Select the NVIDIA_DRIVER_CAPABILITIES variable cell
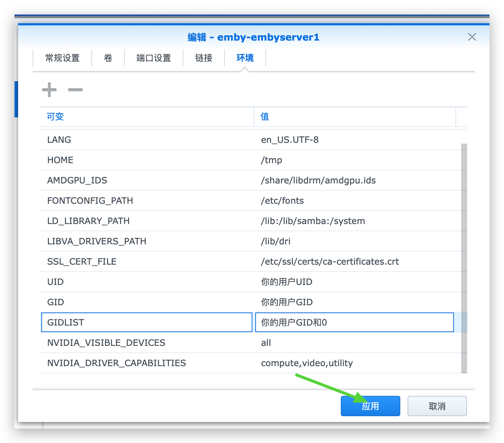Screen dimensions: 504x443 pyautogui.click(x=147, y=363)
